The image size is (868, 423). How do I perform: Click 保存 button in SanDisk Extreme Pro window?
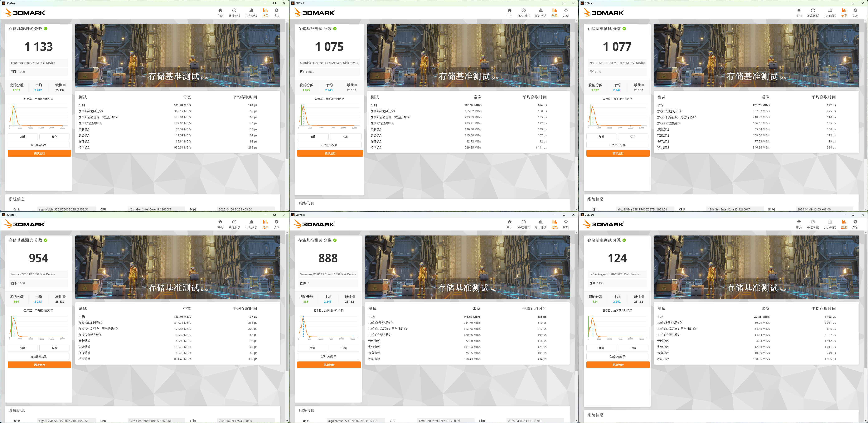[x=346, y=136]
